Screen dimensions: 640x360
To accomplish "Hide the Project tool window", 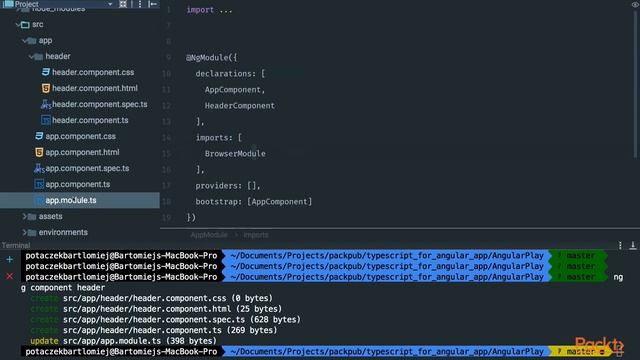I will point(153,4).
